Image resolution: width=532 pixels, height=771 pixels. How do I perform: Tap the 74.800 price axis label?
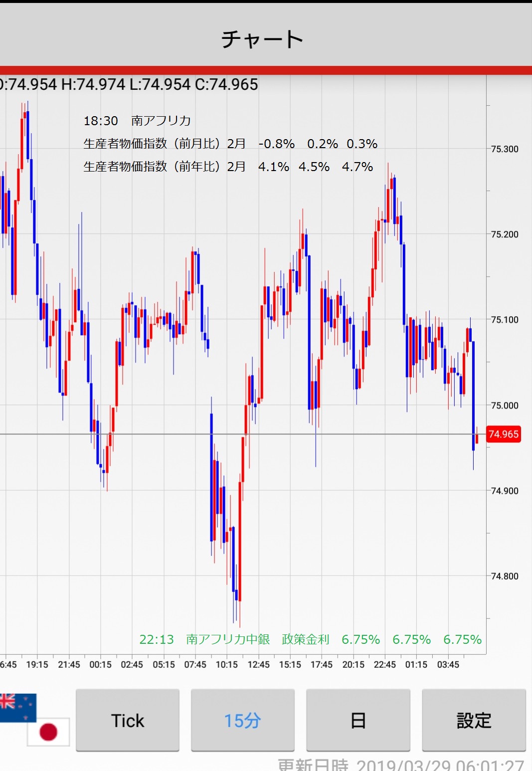pyautogui.click(x=505, y=577)
